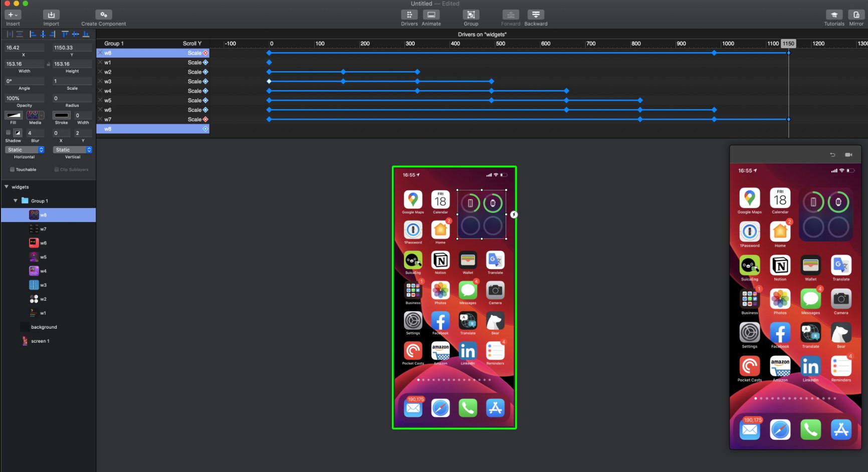Align layers to horizontal centers

[x=43, y=34]
